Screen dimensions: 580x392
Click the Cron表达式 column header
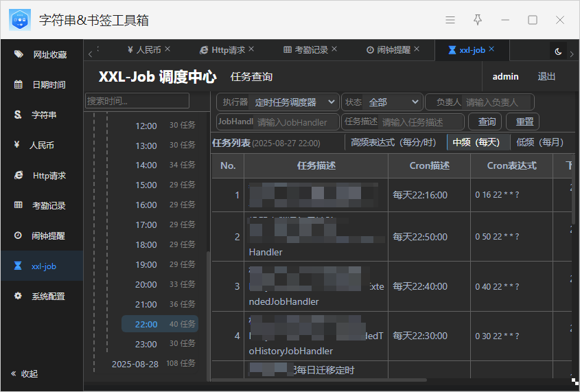[x=511, y=165]
